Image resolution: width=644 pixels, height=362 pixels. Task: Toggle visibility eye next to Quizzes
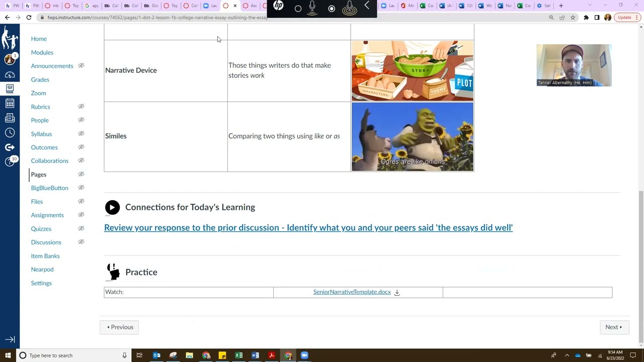pos(81,229)
